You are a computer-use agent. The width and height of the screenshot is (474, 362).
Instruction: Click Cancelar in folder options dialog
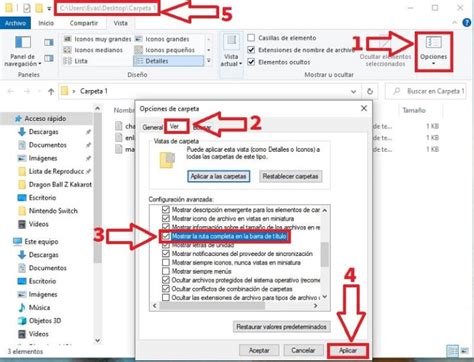tap(303, 350)
